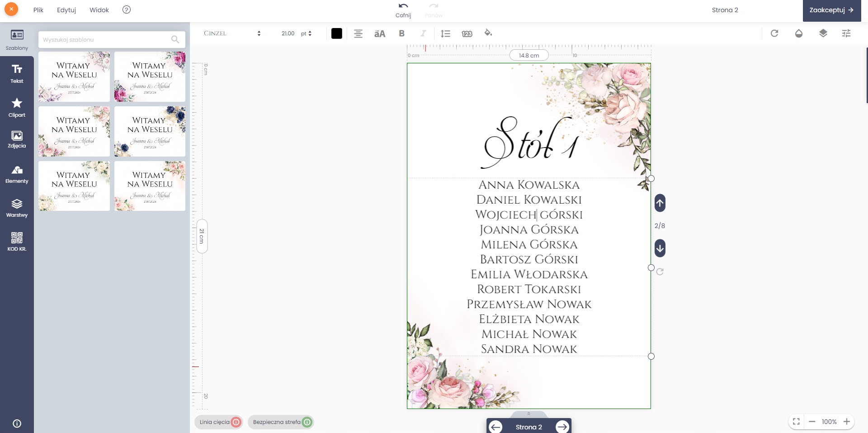Click the Wyszukaj szablonu search field
868x433 pixels.
click(106, 40)
